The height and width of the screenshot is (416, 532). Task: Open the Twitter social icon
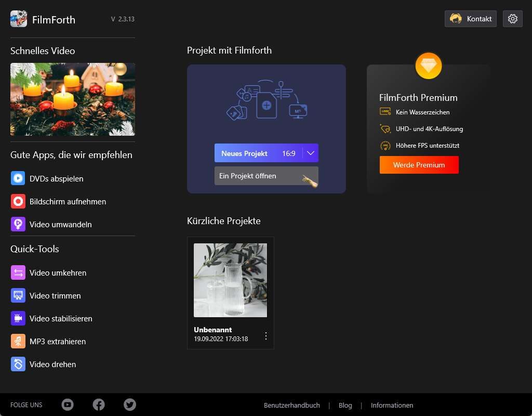129,405
